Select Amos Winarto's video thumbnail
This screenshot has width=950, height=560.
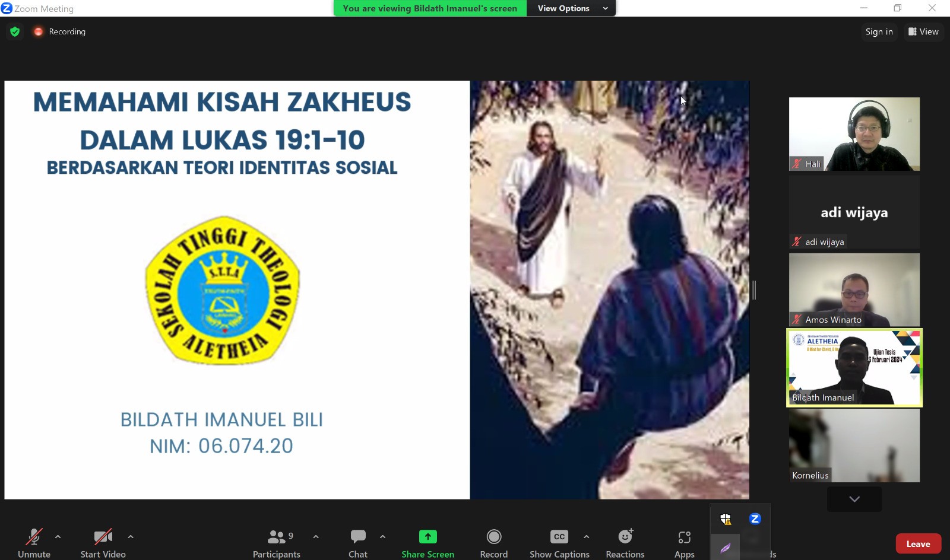(854, 289)
